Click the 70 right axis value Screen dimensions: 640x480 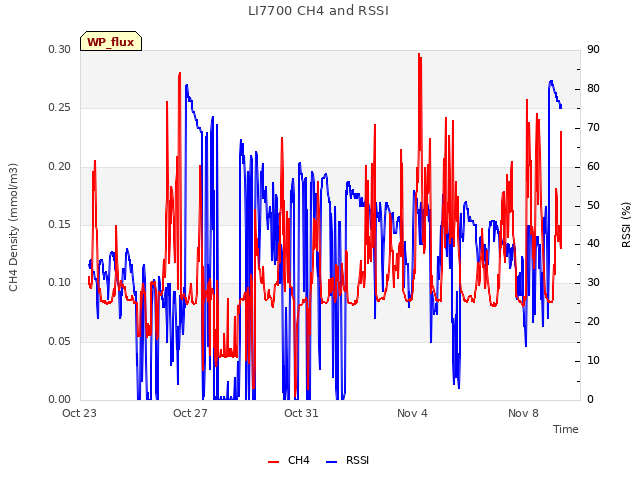click(x=593, y=127)
